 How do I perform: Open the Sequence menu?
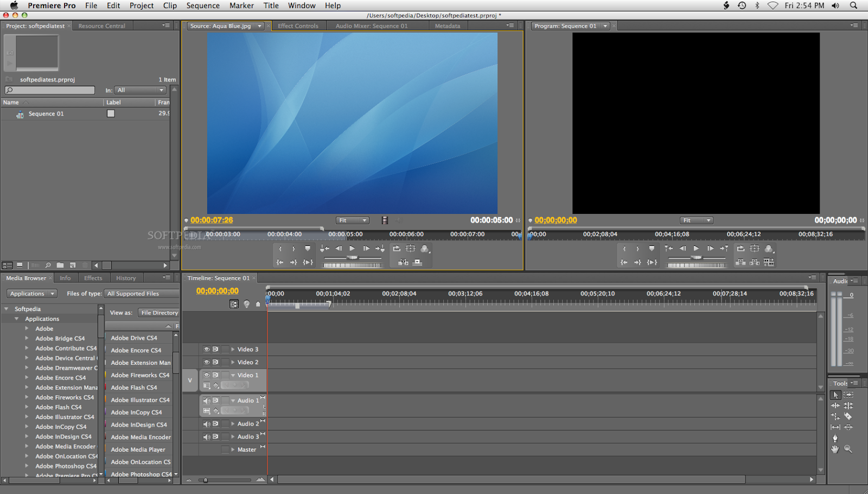click(x=203, y=5)
